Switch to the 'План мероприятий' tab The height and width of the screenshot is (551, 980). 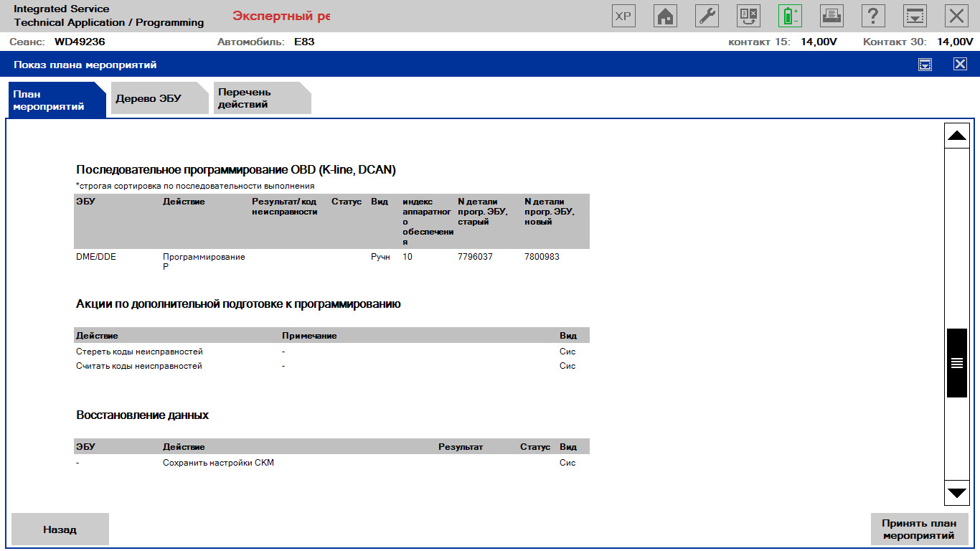tap(57, 100)
